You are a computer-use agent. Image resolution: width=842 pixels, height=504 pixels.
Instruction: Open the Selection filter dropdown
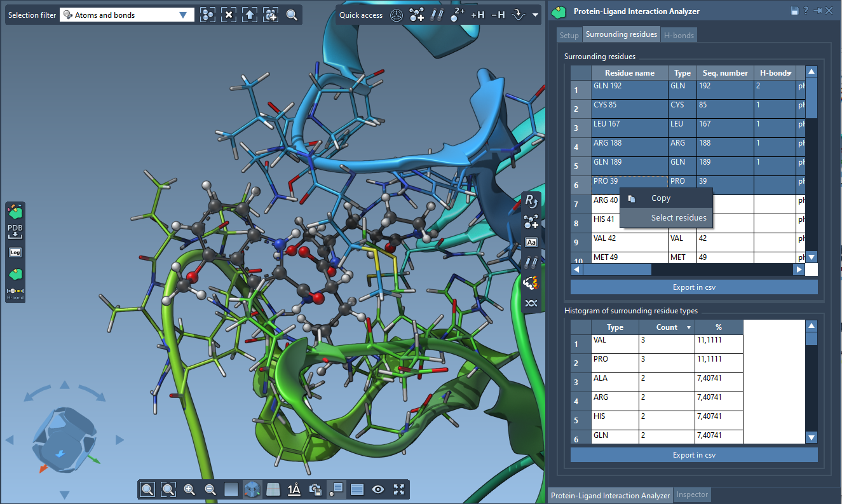click(x=183, y=15)
